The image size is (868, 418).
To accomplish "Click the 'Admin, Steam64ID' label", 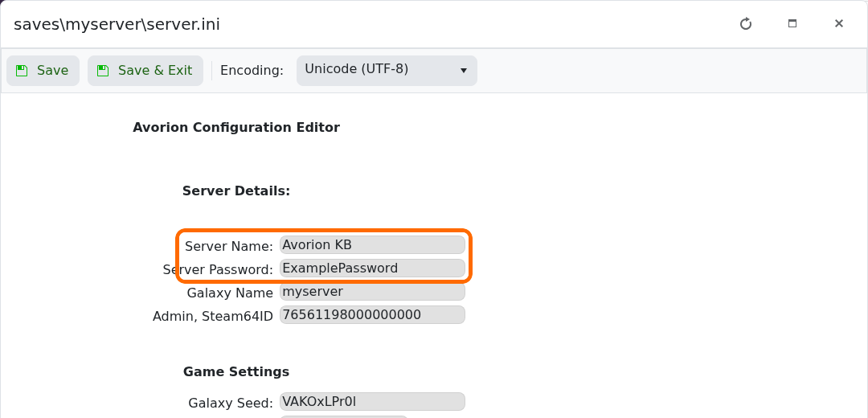I will (x=213, y=316).
